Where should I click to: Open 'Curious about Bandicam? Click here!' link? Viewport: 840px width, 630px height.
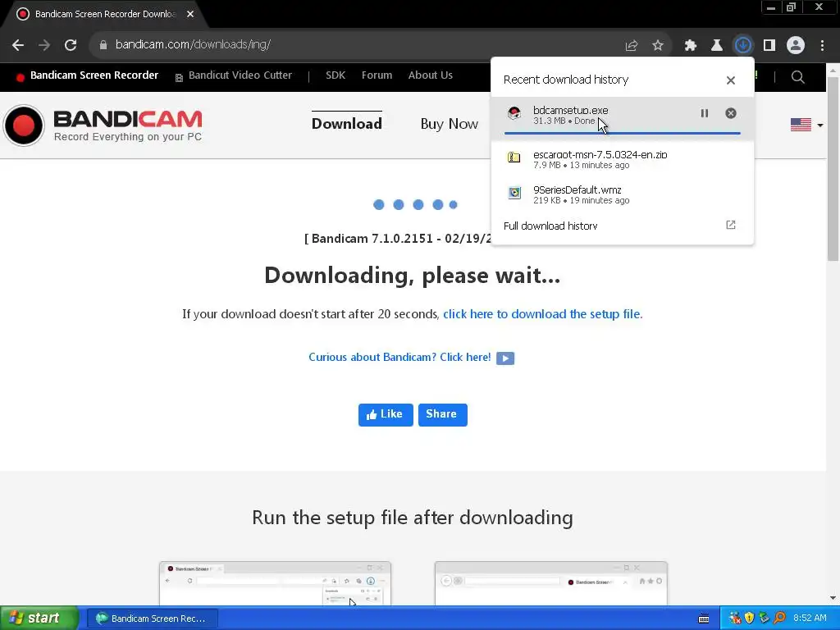[x=399, y=358]
